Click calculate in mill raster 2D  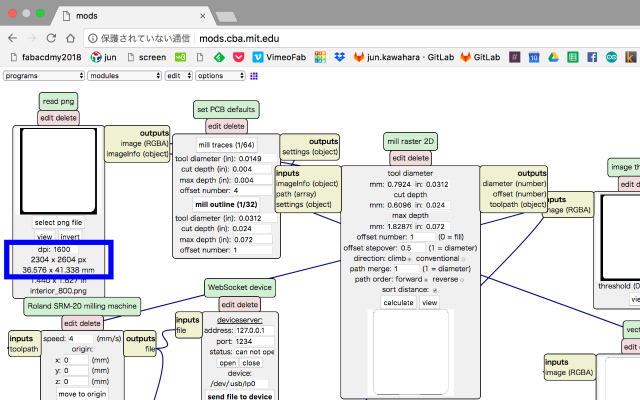point(398,303)
